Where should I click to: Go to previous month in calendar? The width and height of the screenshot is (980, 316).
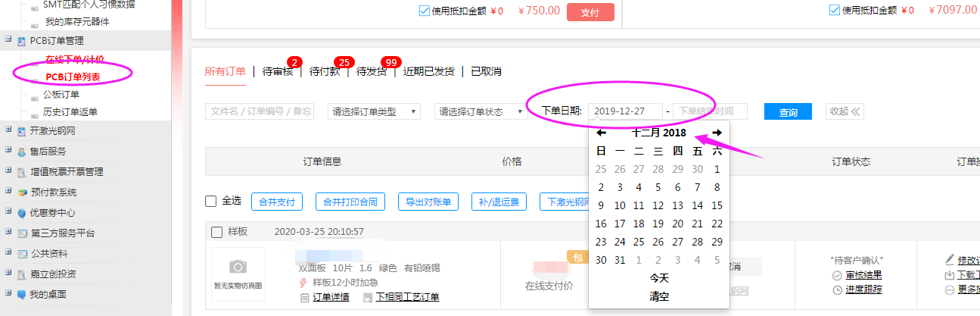click(602, 133)
